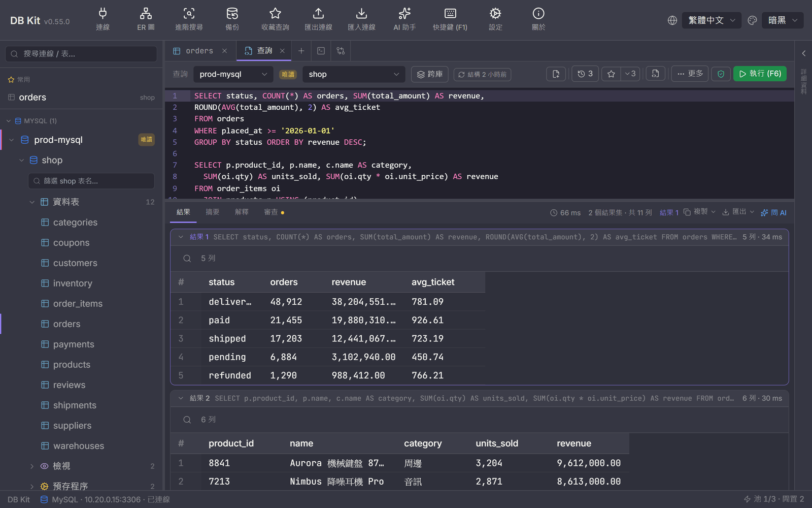Refresh structure via 結構 2 小時前 button
The width and height of the screenshot is (812, 508).
click(482, 75)
